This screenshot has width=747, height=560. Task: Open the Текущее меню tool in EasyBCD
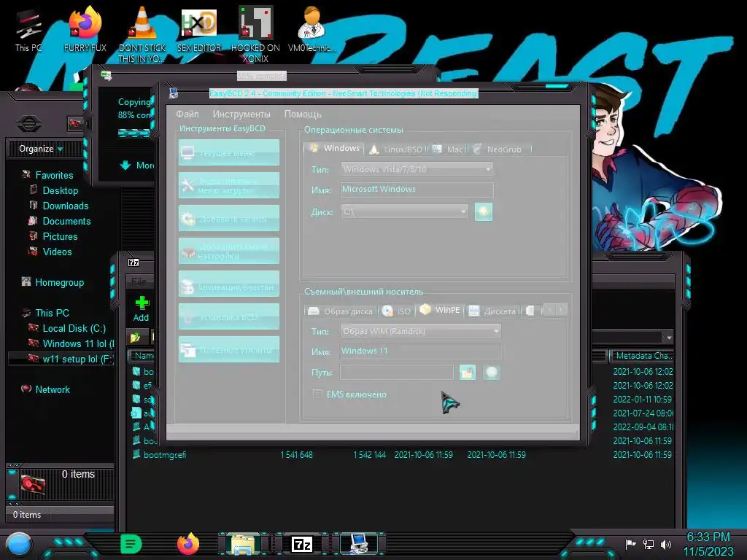pos(228,152)
